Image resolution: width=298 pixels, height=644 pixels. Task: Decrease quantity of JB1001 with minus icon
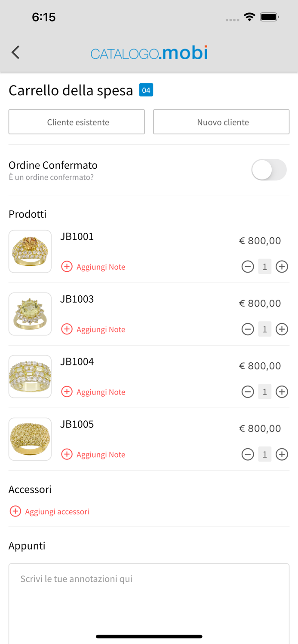click(248, 267)
